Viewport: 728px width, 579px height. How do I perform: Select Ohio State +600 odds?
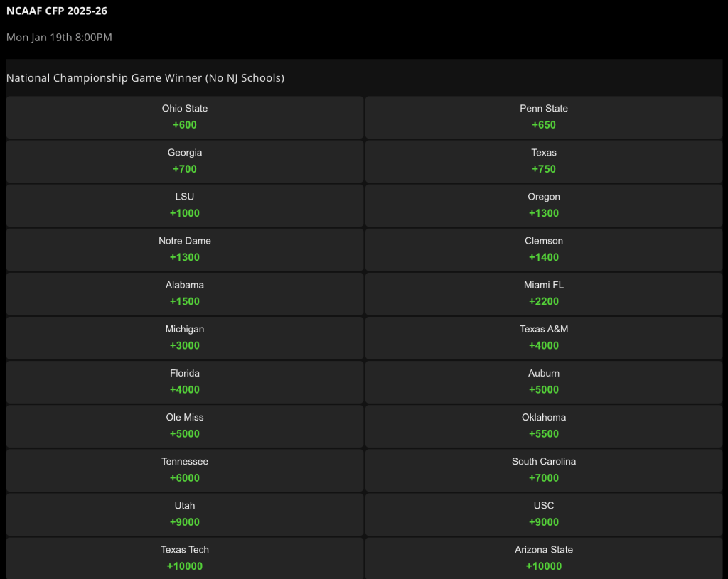click(x=185, y=117)
